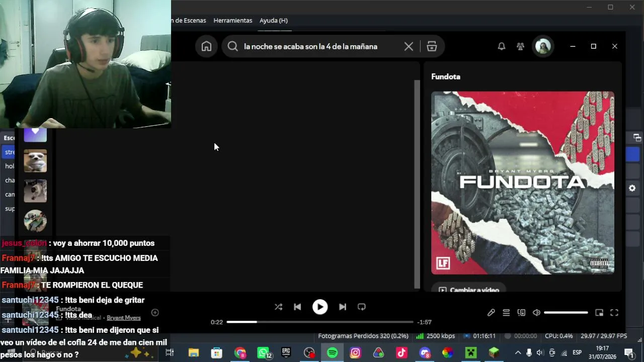Open Epic Games Launcher from the taskbar
The height and width of the screenshot is (362, 644).
click(x=286, y=353)
